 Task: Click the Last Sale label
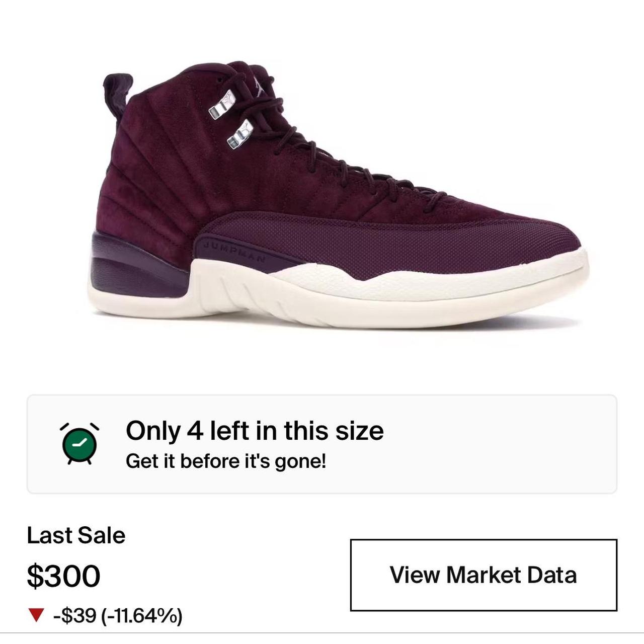(x=76, y=536)
